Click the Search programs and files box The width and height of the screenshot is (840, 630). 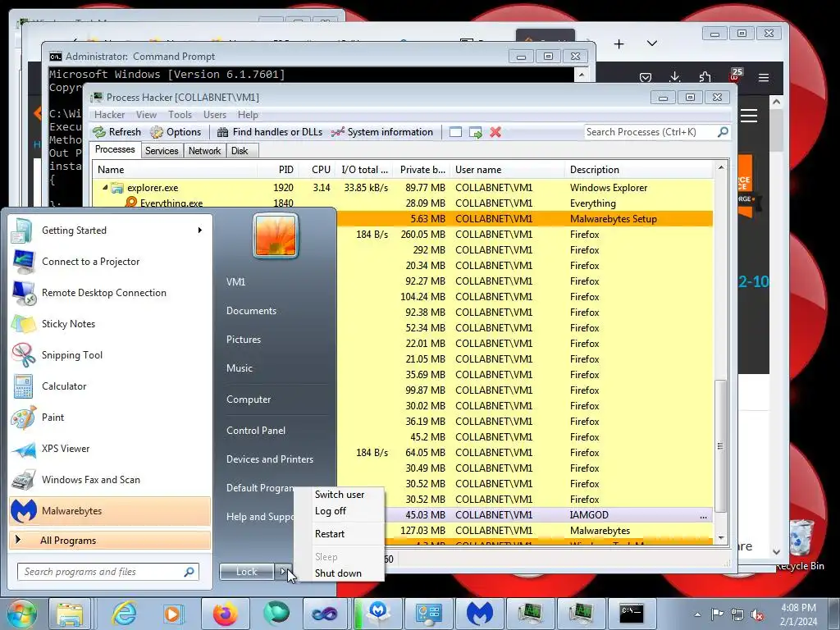point(107,572)
